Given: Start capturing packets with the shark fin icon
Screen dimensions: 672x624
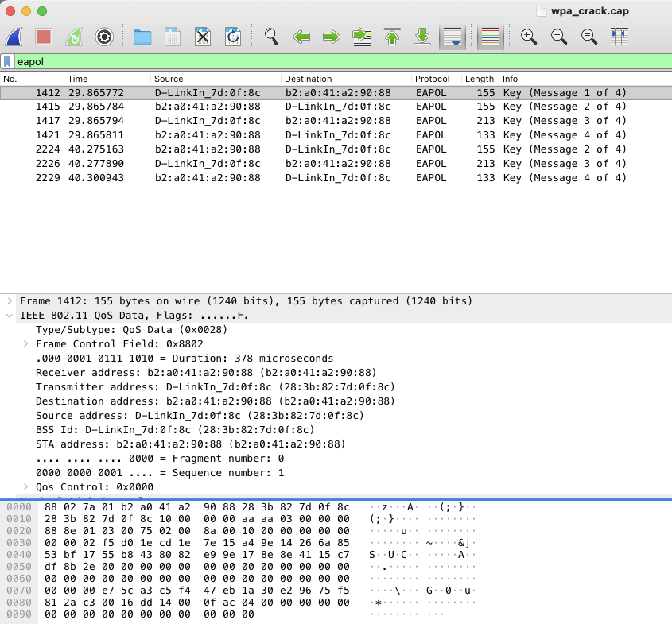Looking at the screenshot, I should pos(14,37).
